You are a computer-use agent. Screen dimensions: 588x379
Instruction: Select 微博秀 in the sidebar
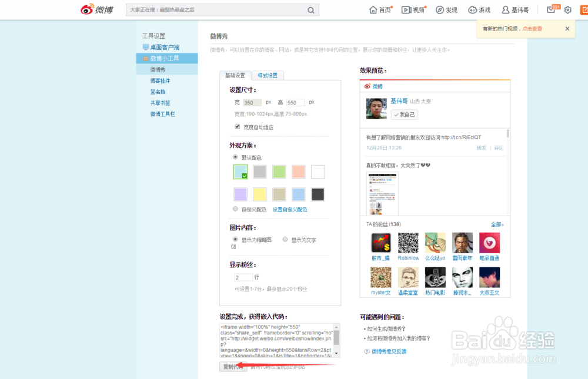coord(167,69)
